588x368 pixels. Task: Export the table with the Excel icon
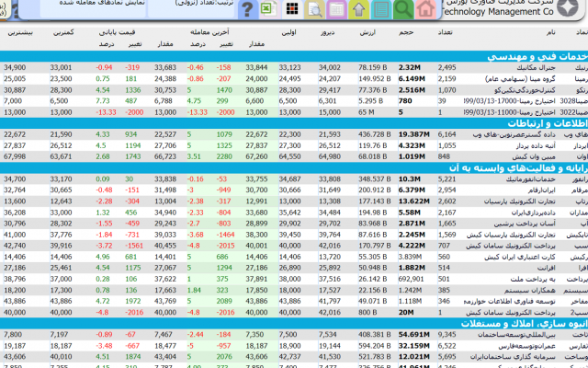pos(267,9)
